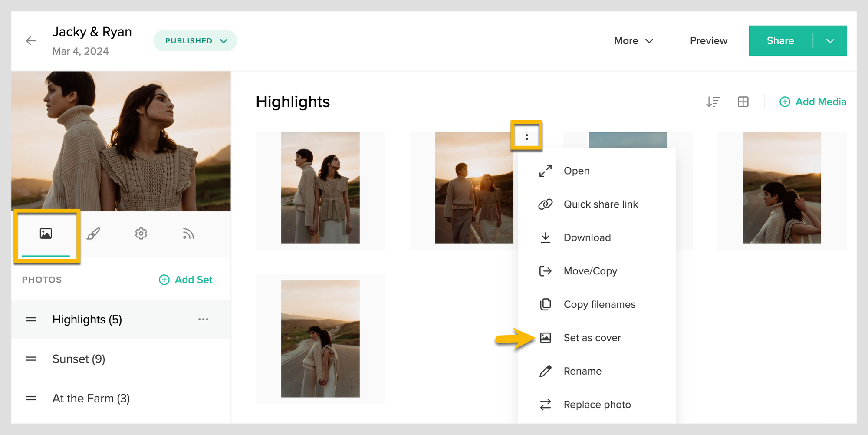Open options for the Highlights set
Viewport: 868px width, 435px height.
point(203,319)
